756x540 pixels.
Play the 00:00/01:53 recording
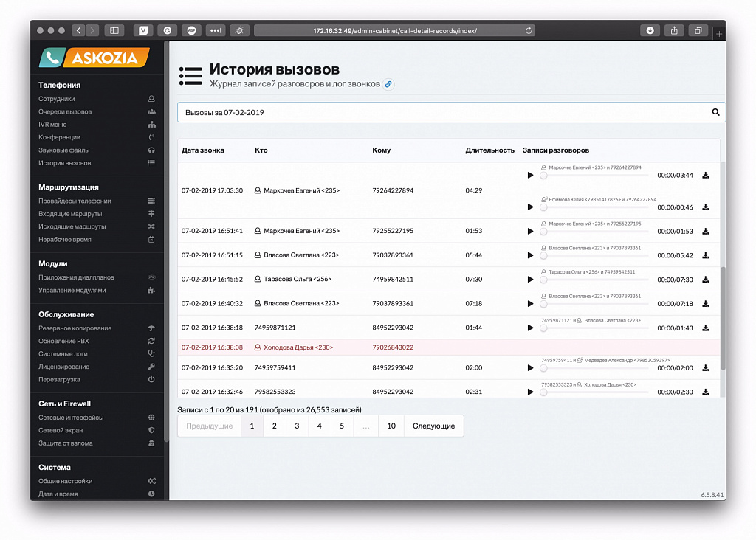(530, 231)
